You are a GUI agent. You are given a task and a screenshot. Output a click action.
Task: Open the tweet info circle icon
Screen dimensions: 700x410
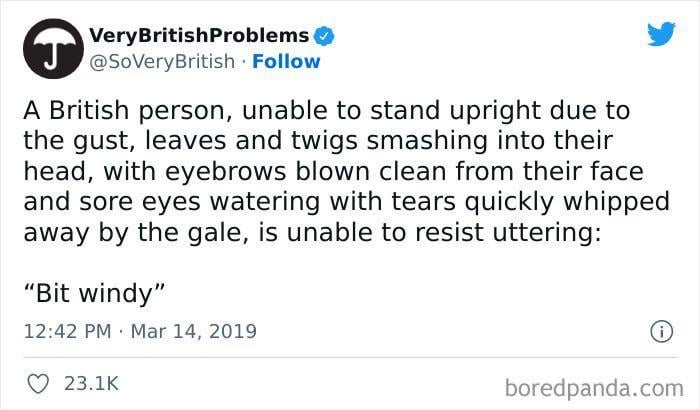tap(661, 332)
